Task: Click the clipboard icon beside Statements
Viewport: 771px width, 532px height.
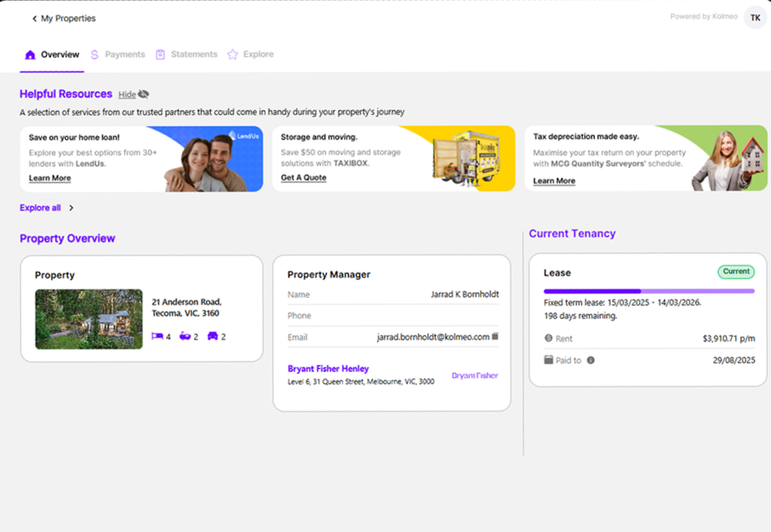Action: 160,54
